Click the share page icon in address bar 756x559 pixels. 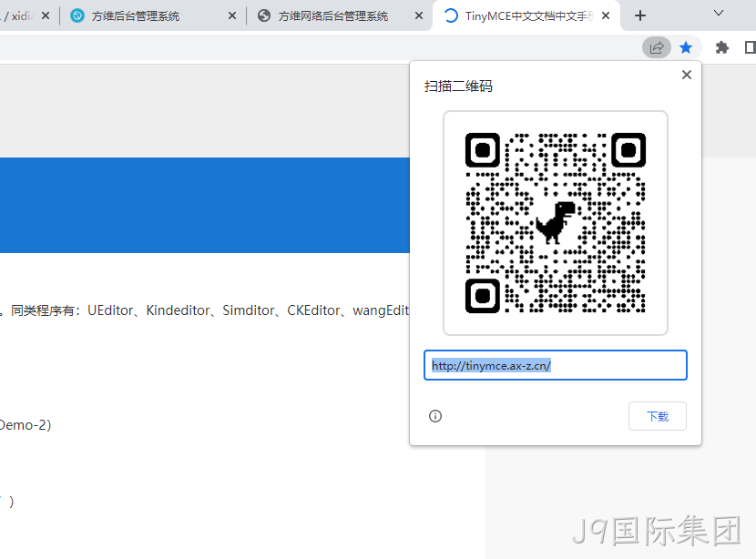click(656, 47)
